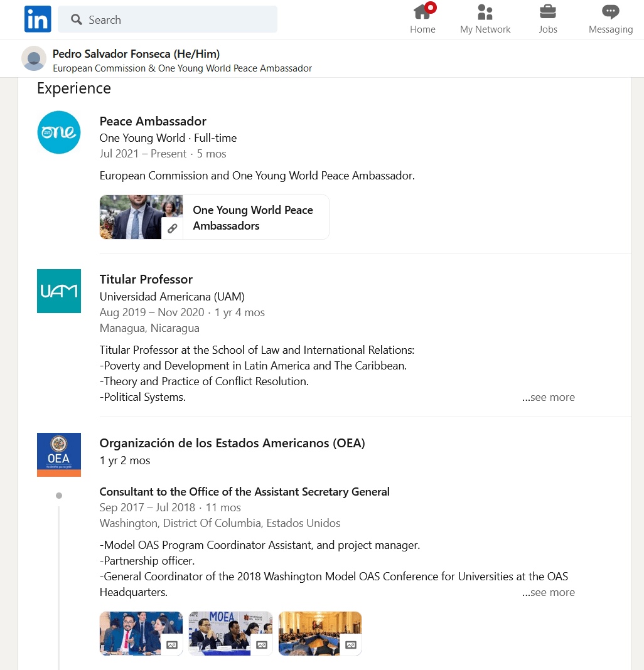The height and width of the screenshot is (670, 644).
Task: Open the MOEA banner media thumbnail
Action: click(x=230, y=633)
